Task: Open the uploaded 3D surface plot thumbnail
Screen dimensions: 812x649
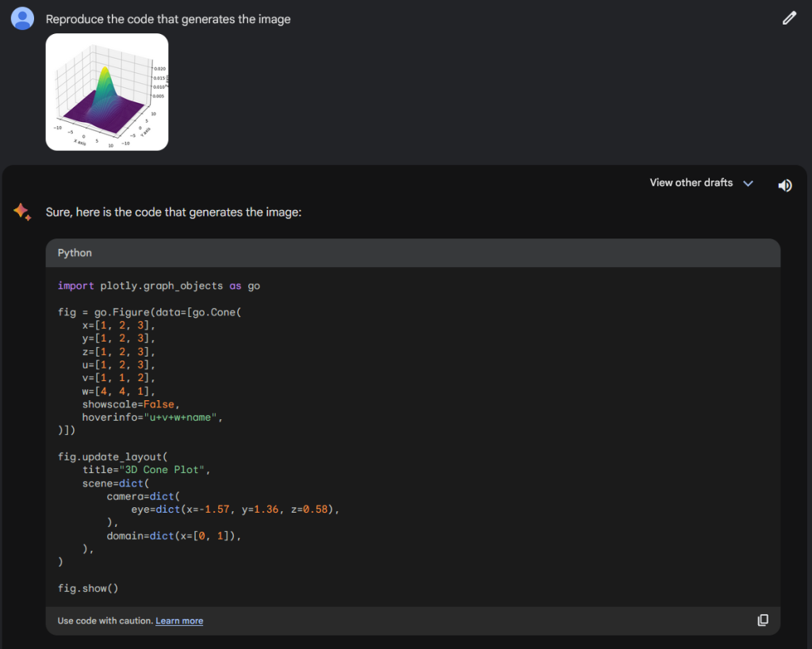Action: 107,92
